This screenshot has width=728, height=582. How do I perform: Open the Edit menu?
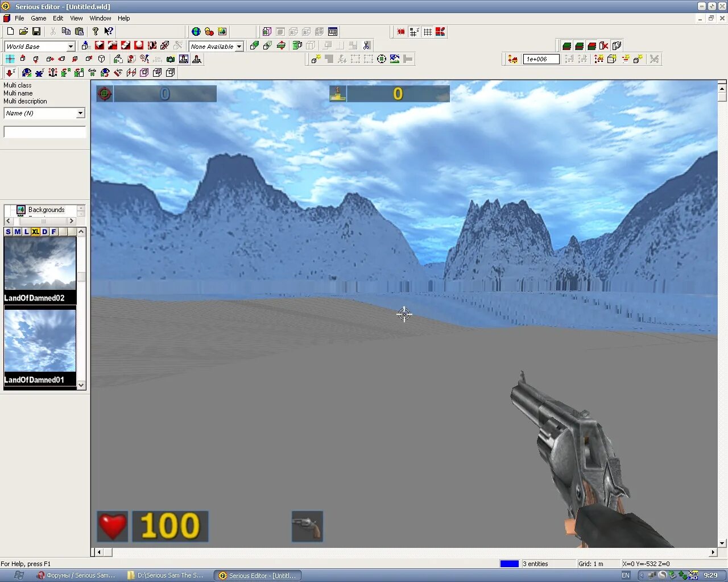(x=58, y=18)
